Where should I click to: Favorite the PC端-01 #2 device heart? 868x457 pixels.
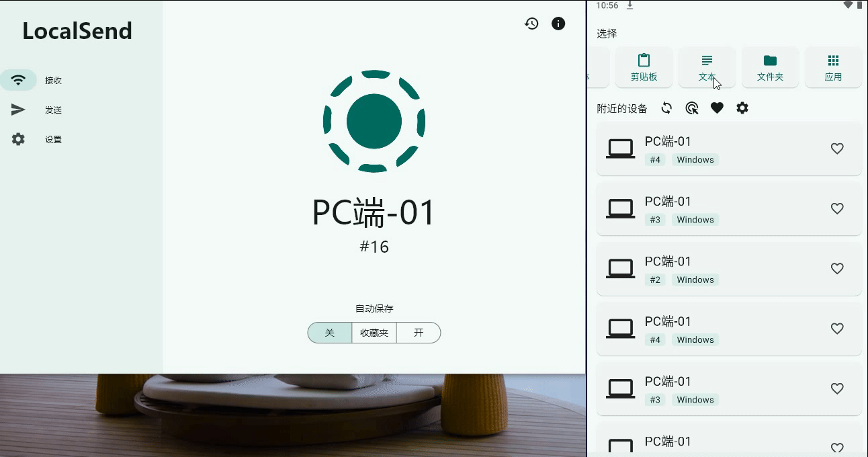(837, 269)
